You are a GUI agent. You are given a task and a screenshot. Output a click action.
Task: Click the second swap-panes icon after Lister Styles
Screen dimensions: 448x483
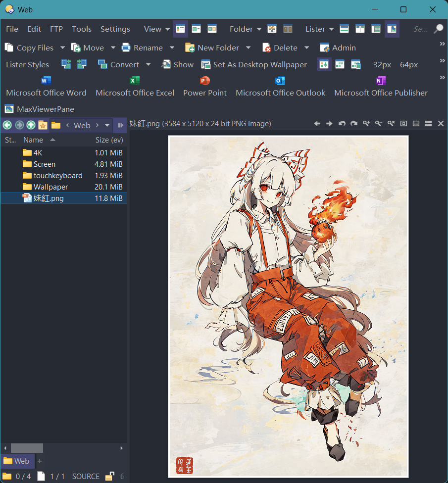pyautogui.click(x=82, y=64)
